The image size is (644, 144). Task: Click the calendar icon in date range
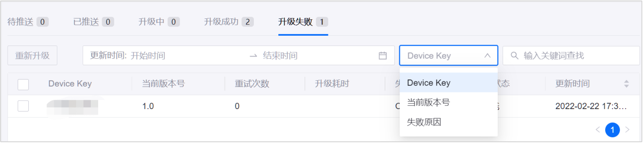[382, 56]
